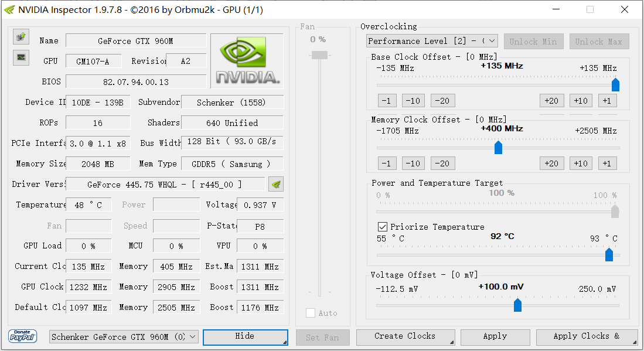Click the Base Clock Offset slider handle

615,84
